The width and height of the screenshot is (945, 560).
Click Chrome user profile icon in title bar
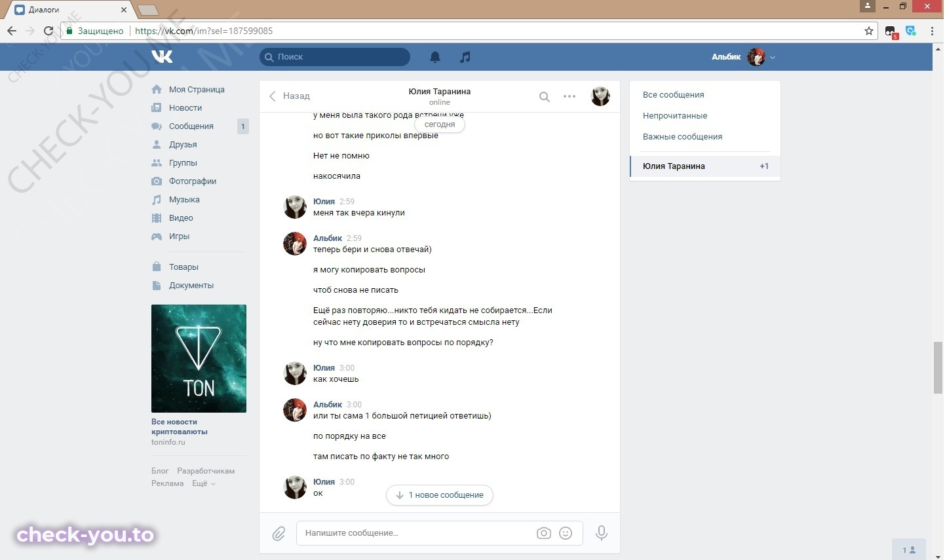867,6
